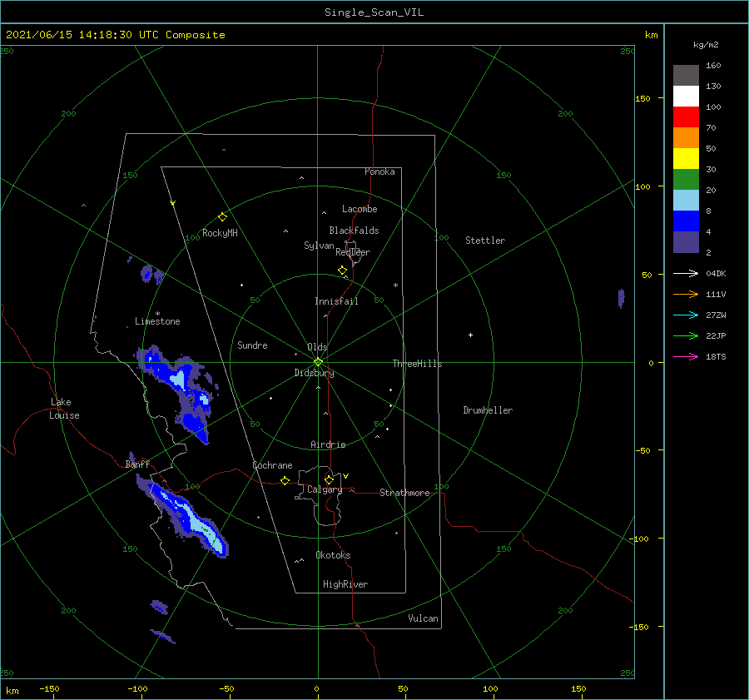This screenshot has width=749, height=700.
Task: Click the Stettler label
Action: 485,241
